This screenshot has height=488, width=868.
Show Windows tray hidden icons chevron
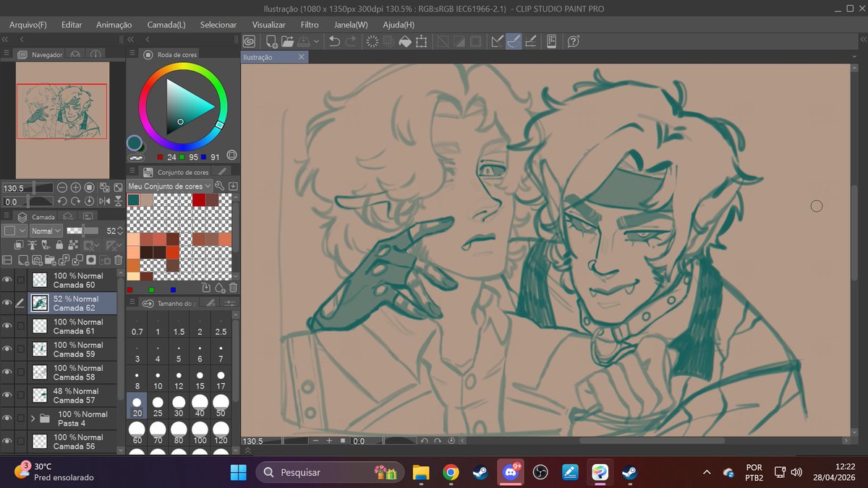click(x=707, y=472)
